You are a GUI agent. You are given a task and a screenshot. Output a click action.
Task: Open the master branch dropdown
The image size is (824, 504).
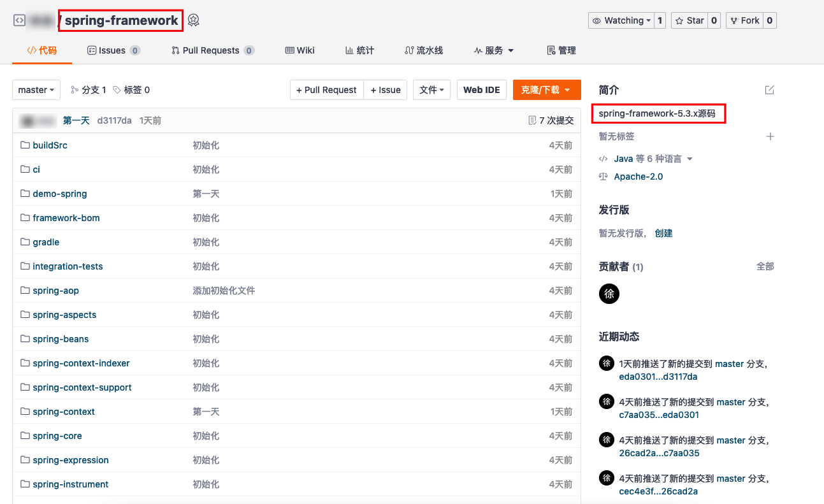36,90
